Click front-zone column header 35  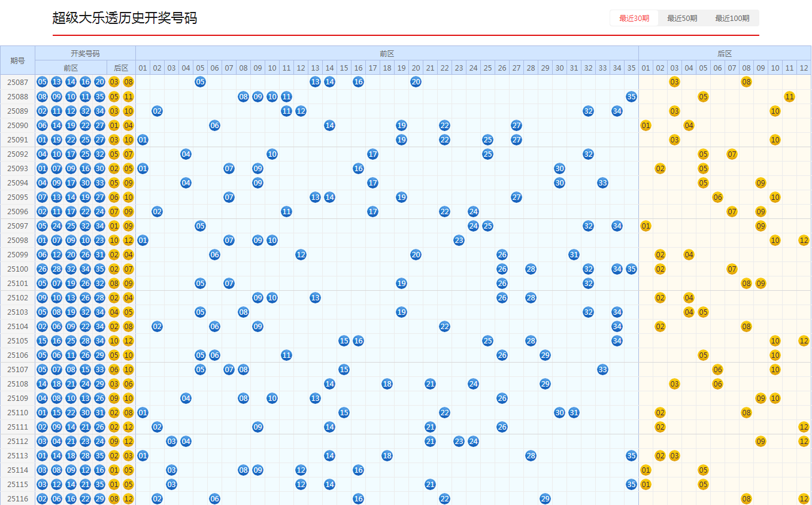pyautogui.click(x=631, y=68)
